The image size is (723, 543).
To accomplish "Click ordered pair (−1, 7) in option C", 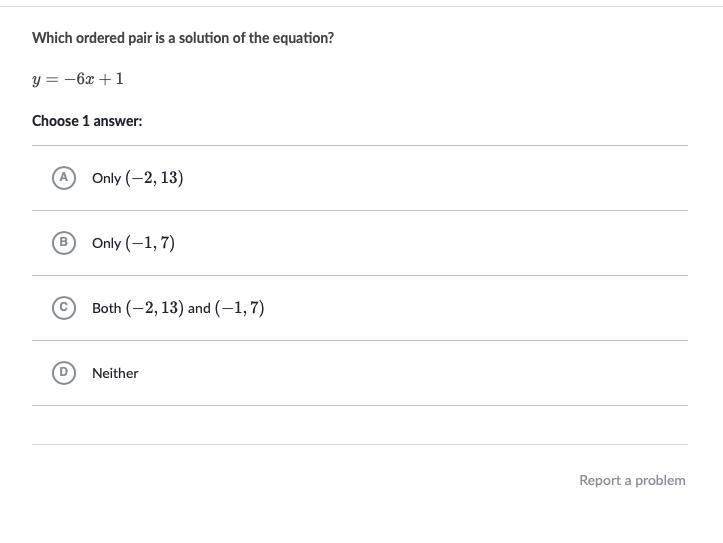I will [x=239, y=308].
